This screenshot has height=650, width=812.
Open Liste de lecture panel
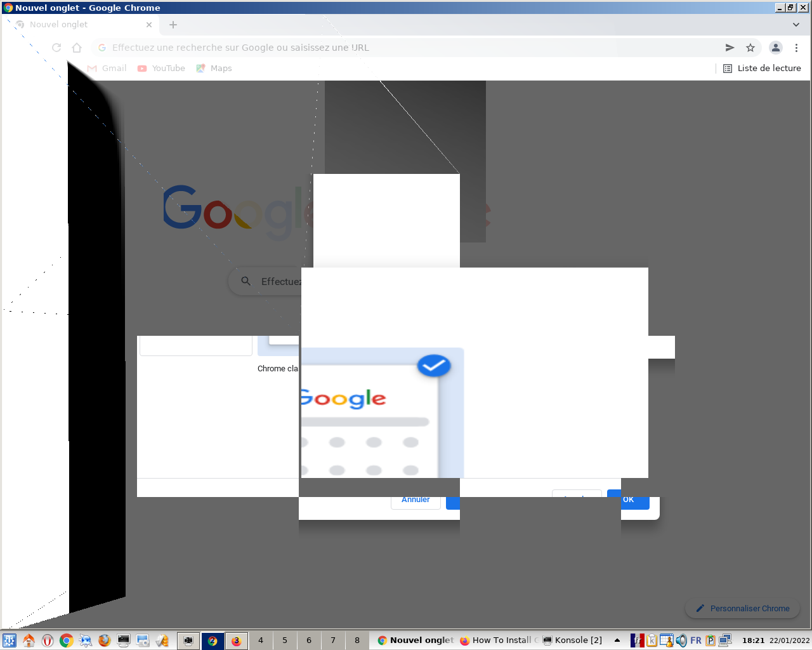tap(762, 68)
